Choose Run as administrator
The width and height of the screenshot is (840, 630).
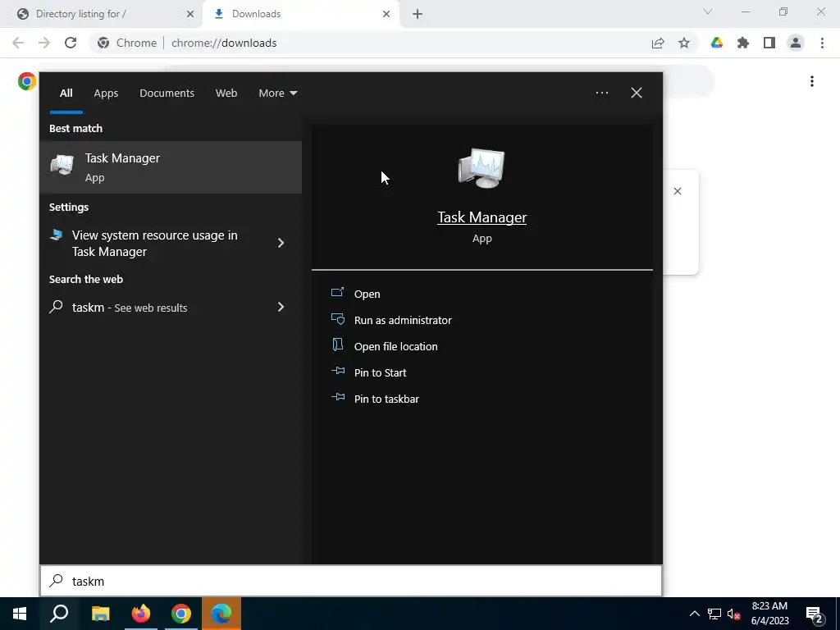click(402, 320)
